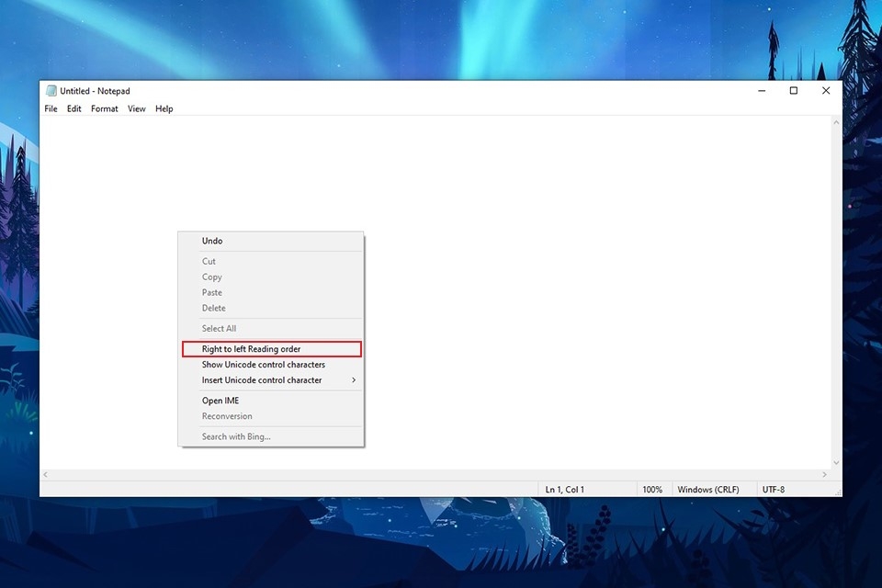Click the horizontal scrollbar right arrow
The height and width of the screenshot is (588, 882).
(824, 476)
